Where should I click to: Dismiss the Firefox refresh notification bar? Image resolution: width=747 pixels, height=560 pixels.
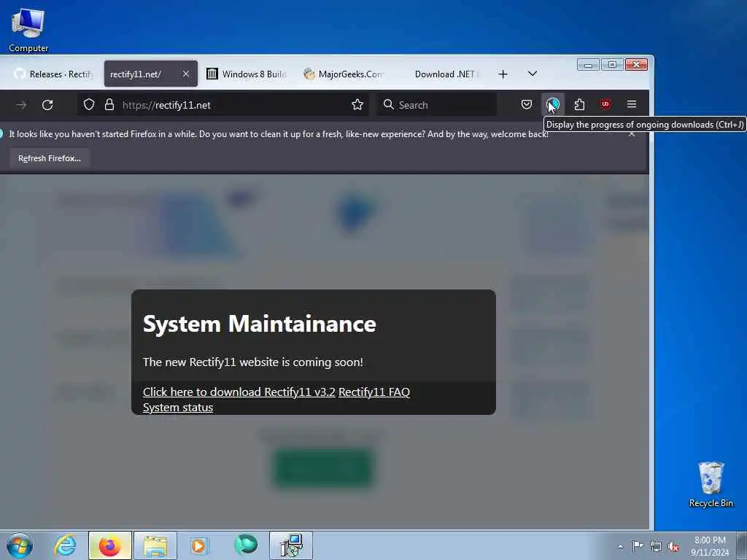coord(632,134)
